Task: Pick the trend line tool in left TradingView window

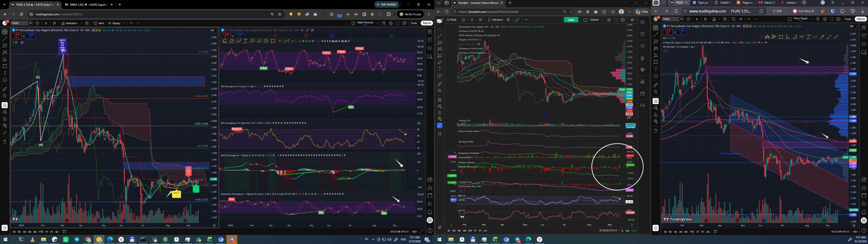Action: tap(5, 39)
